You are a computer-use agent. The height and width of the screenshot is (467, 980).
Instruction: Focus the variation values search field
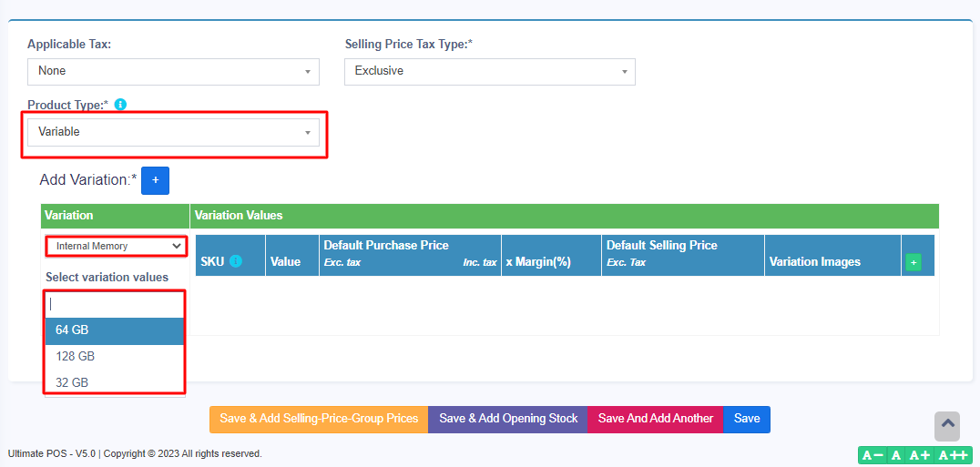click(x=115, y=304)
